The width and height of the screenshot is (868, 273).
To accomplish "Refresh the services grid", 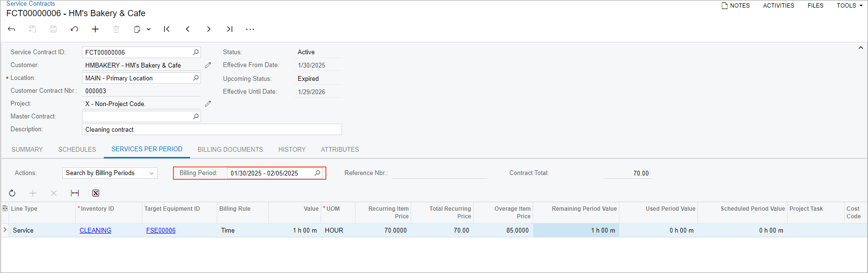I will (x=12, y=193).
